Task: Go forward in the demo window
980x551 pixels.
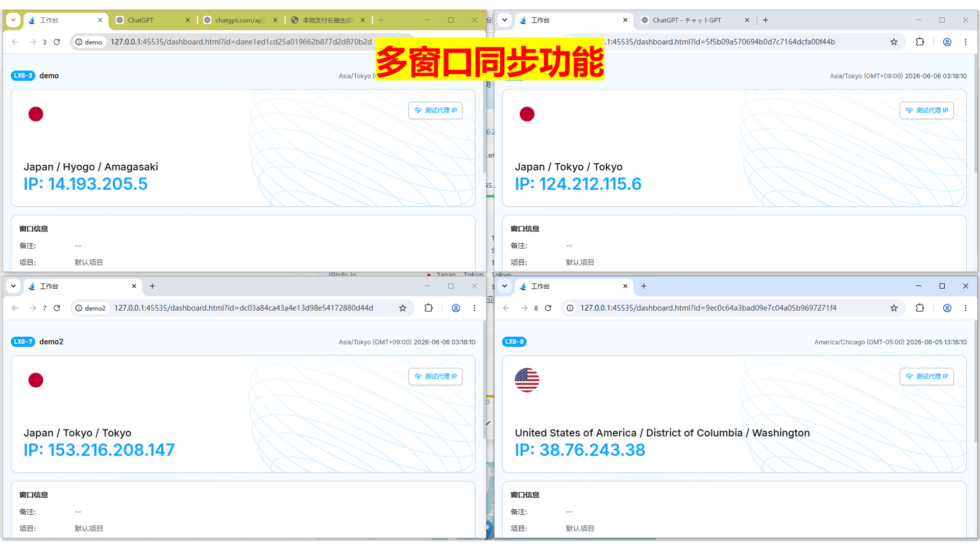Action: tap(33, 42)
